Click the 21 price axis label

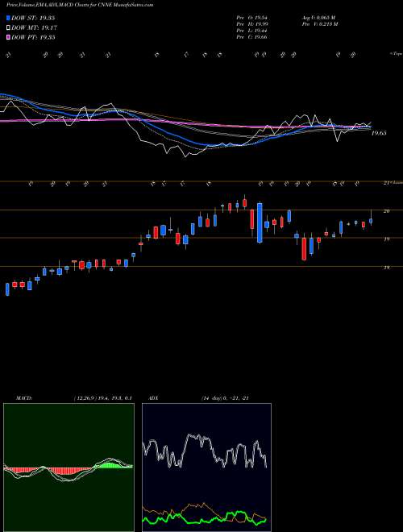(386, 183)
